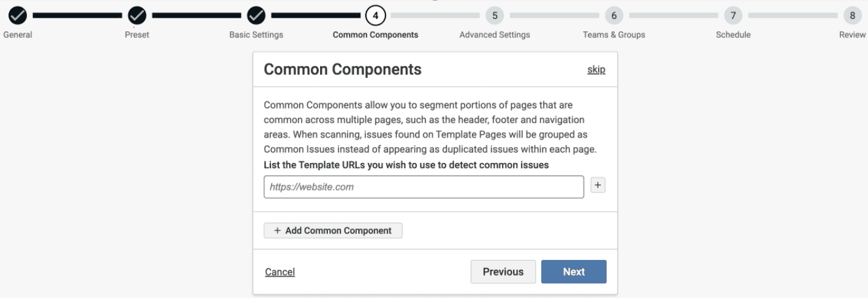The height and width of the screenshot is (298, 868).
Task: Skip the Common Components step
Action: coord(596,69)
